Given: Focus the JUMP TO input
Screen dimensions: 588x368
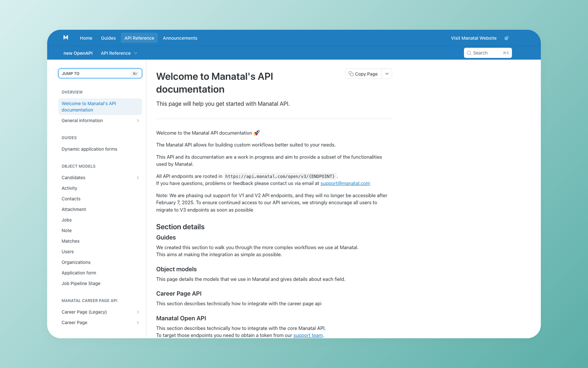Looking at the screenshot, I should point(100,74).
